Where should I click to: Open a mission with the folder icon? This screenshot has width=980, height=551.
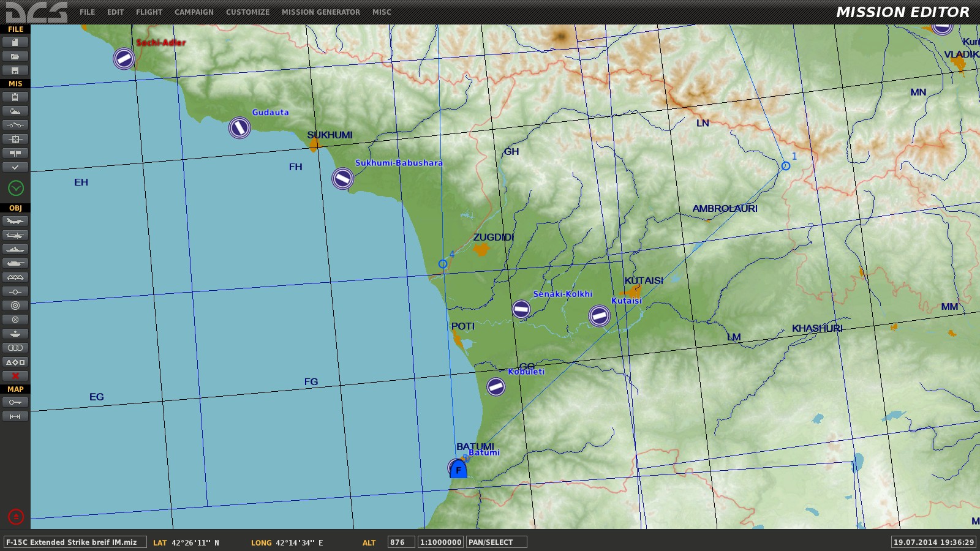point(15,56)
